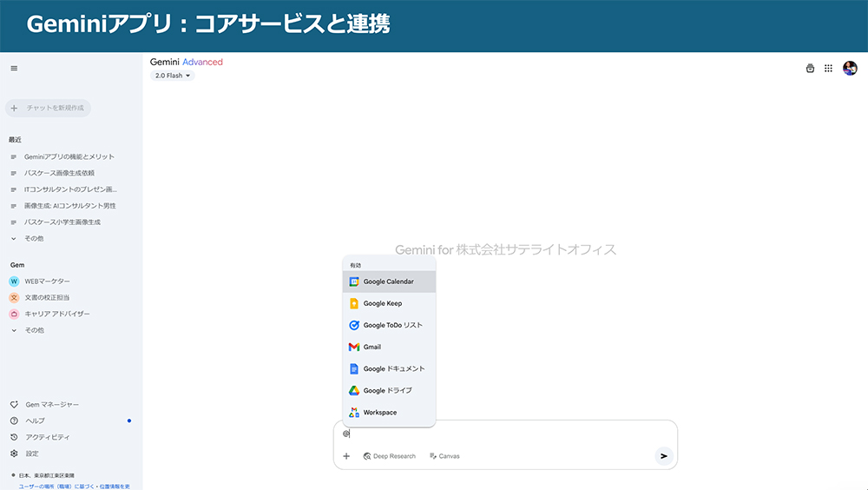Open the キャリア アドバイザー Gem avatar

15,314
